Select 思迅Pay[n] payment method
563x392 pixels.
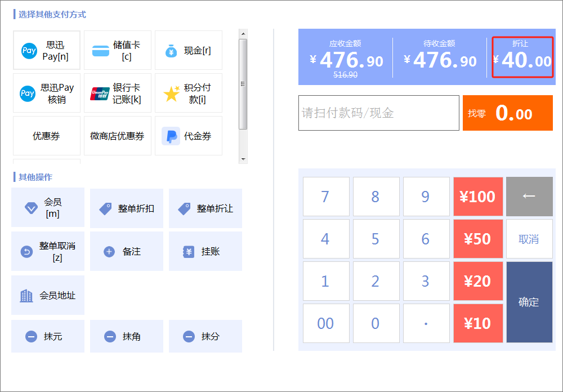47,50
